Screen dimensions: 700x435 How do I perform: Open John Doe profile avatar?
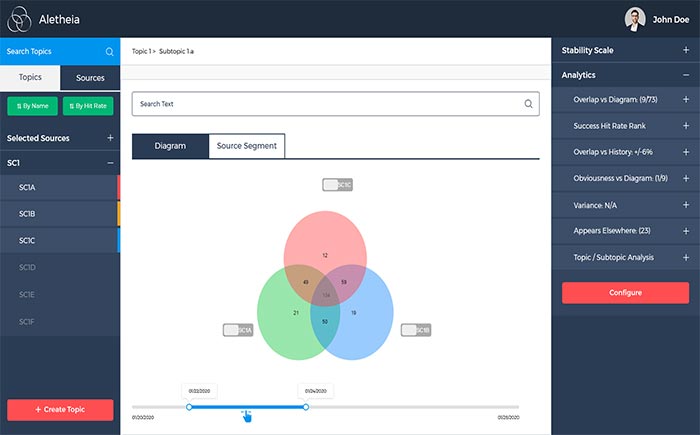pyautogui.click(x=635, y=18)
